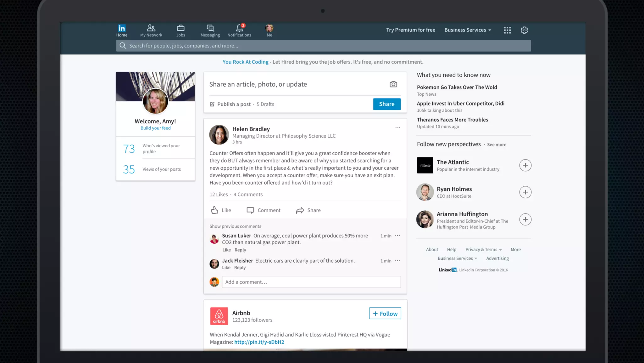Click the Like thumbs-up on Helen's post

215,210
